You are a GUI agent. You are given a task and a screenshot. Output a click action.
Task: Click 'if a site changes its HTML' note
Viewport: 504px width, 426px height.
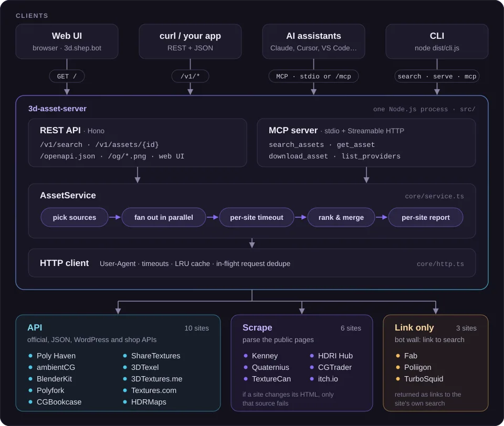288,399
